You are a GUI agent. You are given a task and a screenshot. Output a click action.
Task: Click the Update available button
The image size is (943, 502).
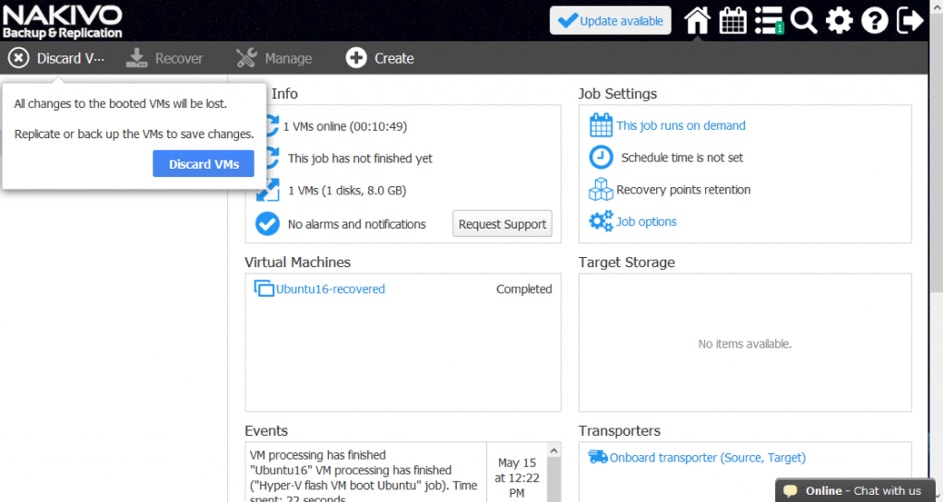click(x=610, y=21)
